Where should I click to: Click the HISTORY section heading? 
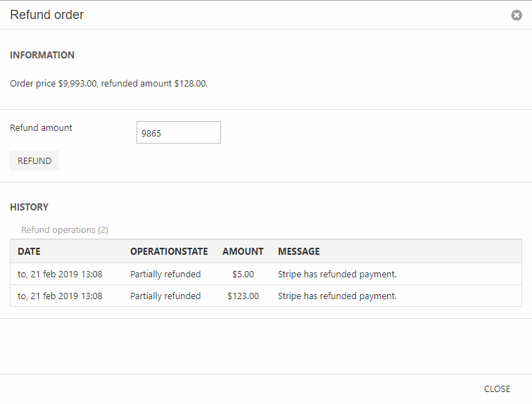(29, 207)
